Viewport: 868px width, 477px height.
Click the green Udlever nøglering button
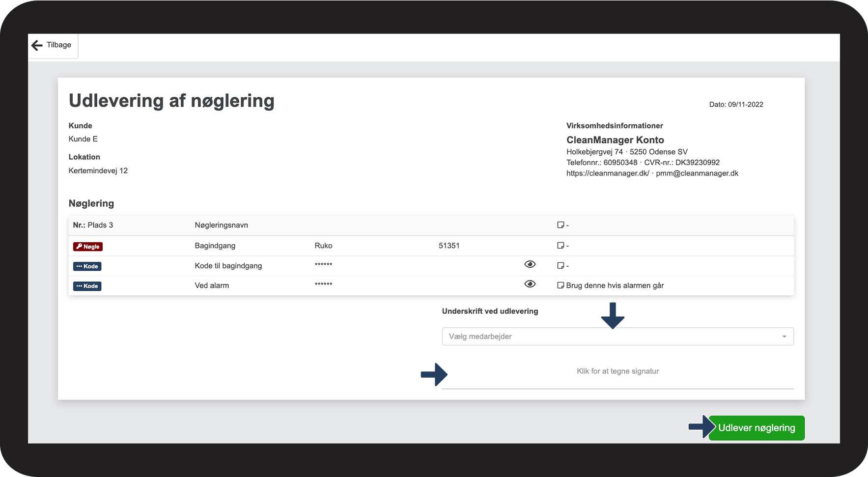756,428
